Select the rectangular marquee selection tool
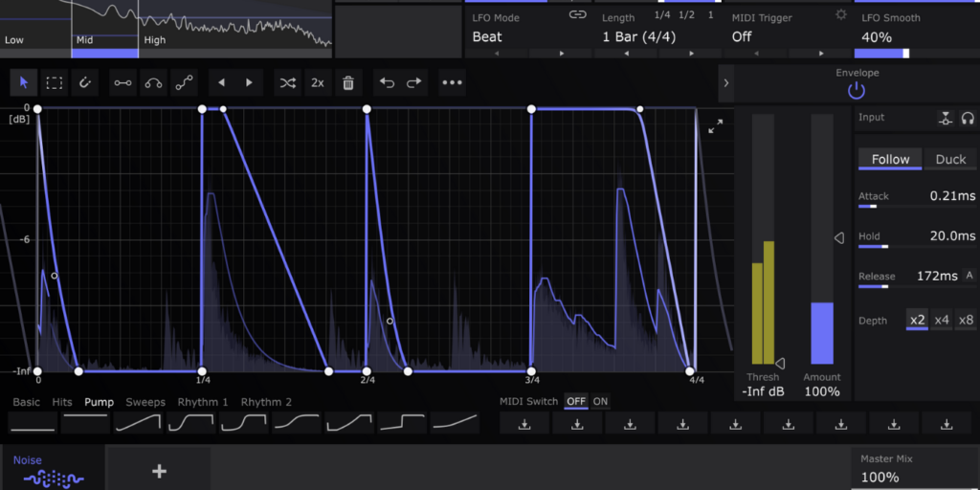The height and width of the screenshot is (490, 980). pos(55,82)
